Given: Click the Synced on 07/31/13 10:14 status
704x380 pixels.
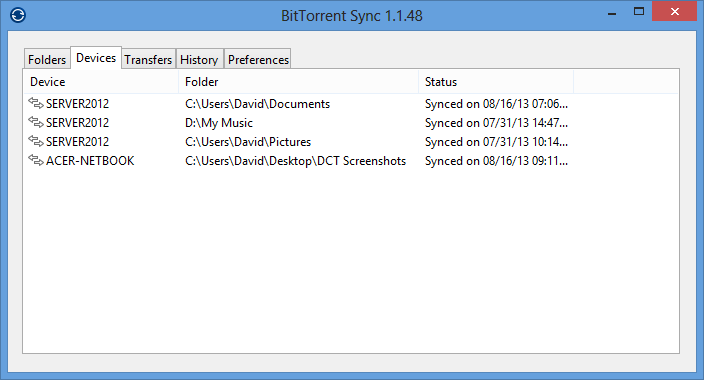Looking at the screenshot, I should pos(497,142).
